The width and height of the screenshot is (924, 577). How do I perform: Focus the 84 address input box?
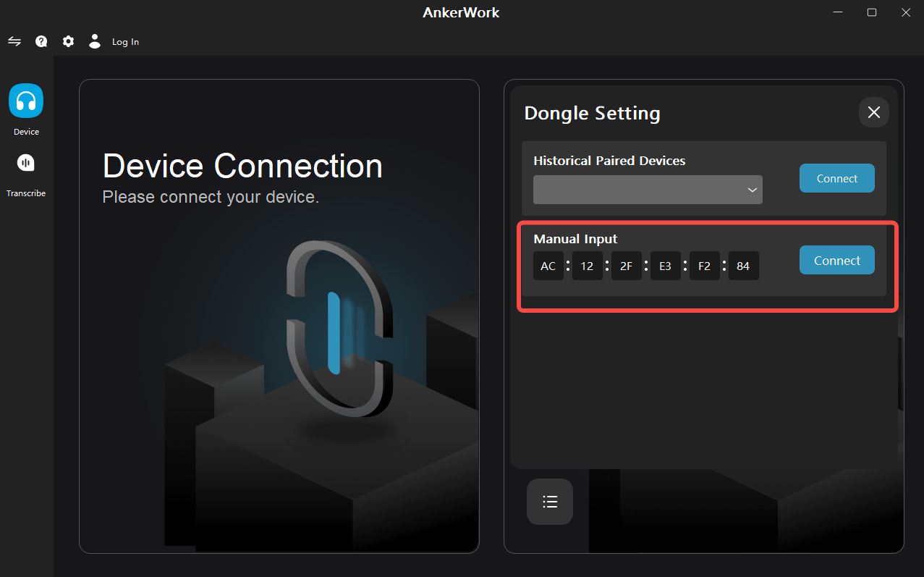tap(743, 266)
